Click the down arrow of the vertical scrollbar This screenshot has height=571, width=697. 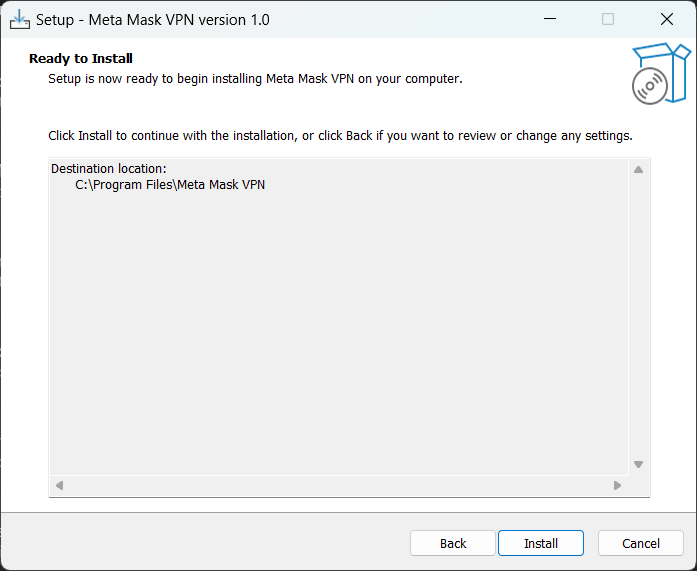pos(638,464)
